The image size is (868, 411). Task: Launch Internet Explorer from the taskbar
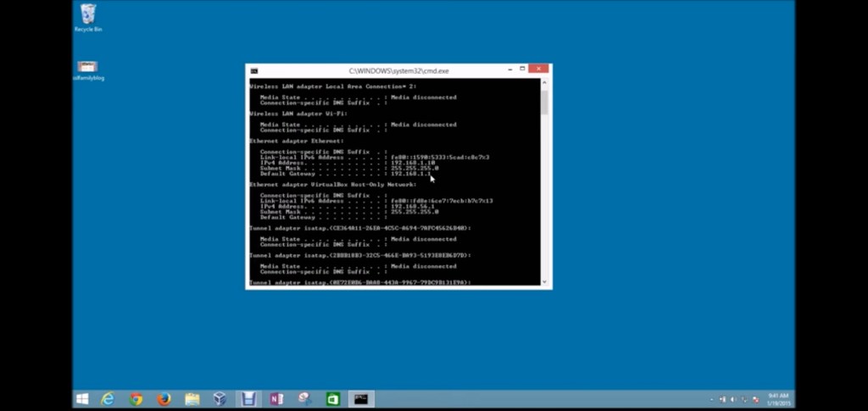coord(108,398)
